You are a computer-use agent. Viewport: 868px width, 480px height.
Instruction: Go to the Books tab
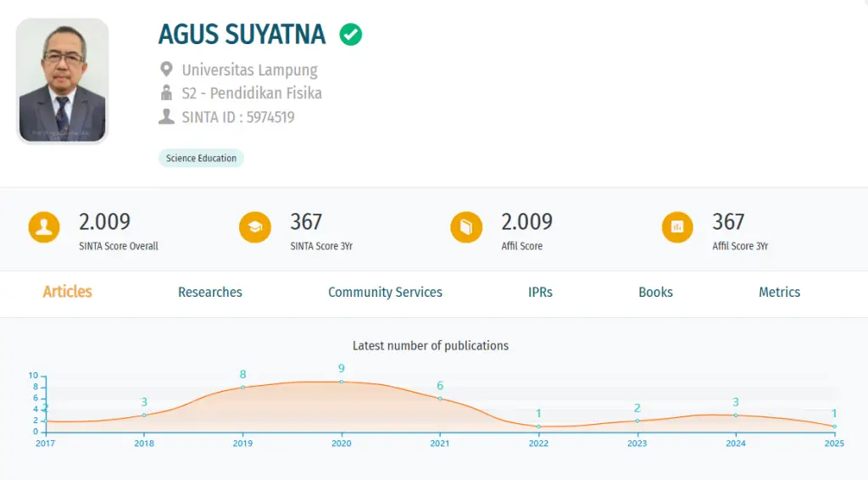pyautogui.click(x=655, y=293)
